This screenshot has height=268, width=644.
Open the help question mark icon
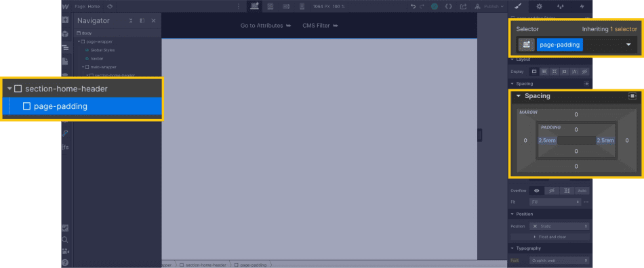(x=65, y=263)
